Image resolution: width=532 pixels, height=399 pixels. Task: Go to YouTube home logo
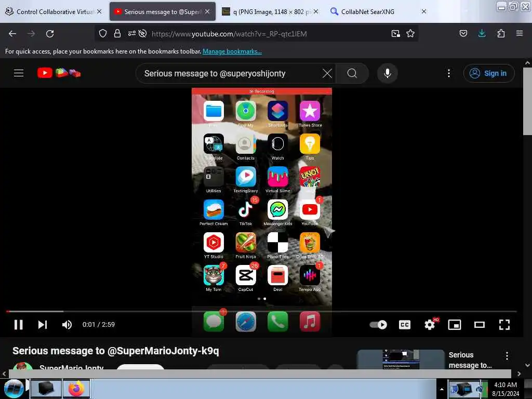[x=59, y=73]
